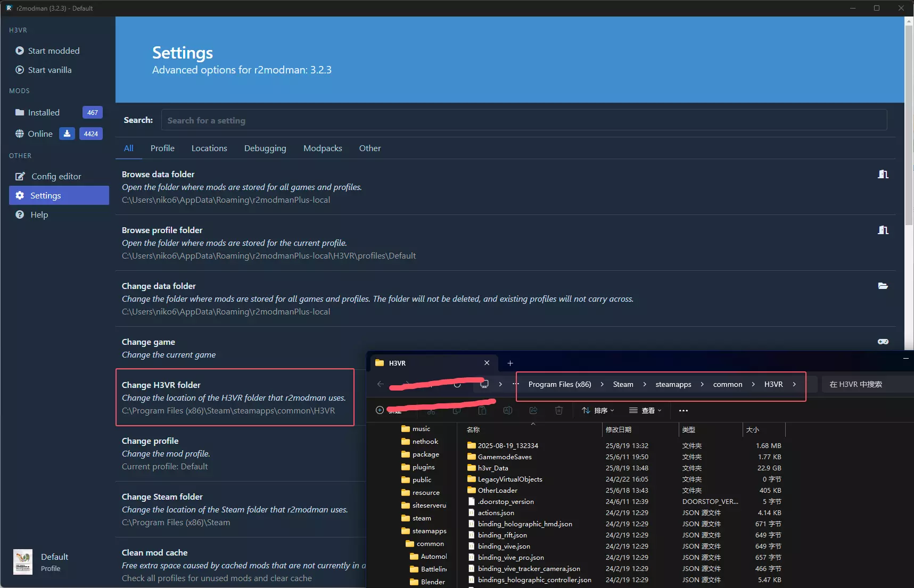Switch to the Profile settings tab
Viewport: 914px width, 588px height.
162,148
